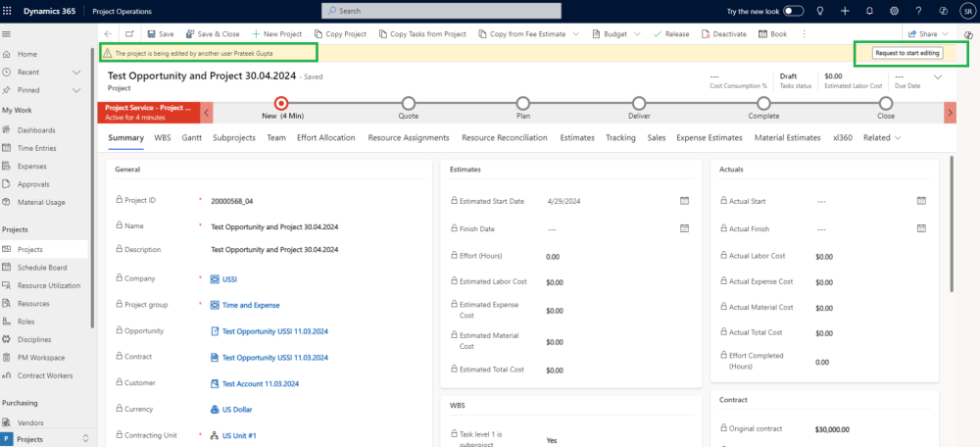Expand the Pinned section chevron

[x=76, y=90]
